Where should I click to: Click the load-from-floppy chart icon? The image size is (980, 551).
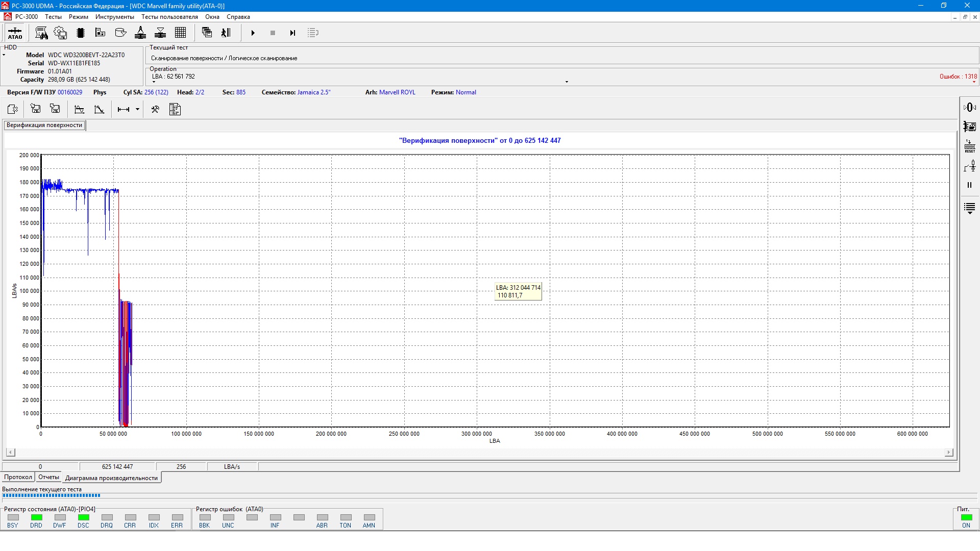35,109
